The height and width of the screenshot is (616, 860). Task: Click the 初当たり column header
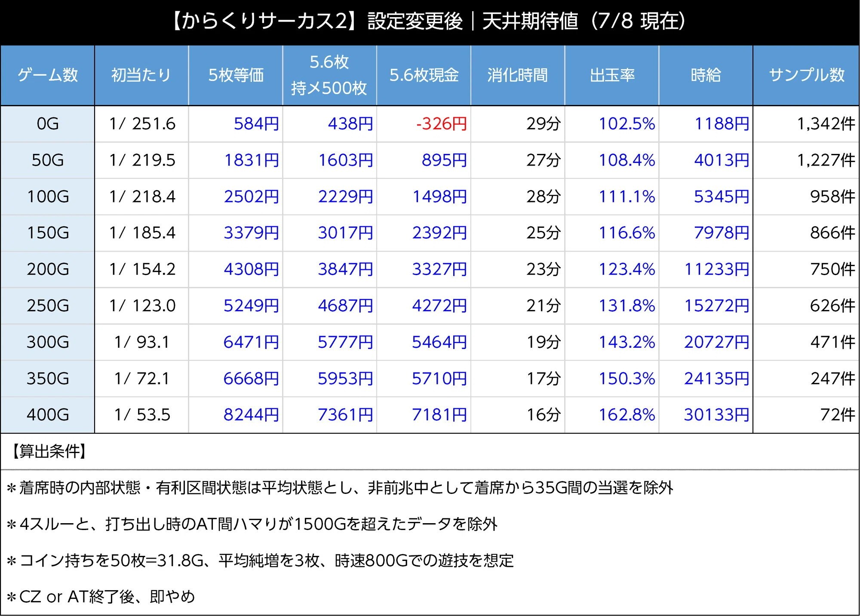click(x=141, y=75)
